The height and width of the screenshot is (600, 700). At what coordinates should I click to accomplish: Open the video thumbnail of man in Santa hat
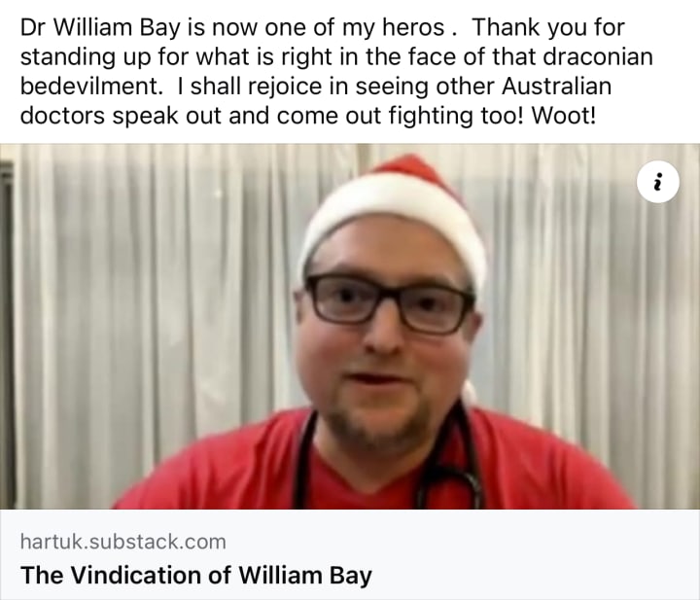350,327
